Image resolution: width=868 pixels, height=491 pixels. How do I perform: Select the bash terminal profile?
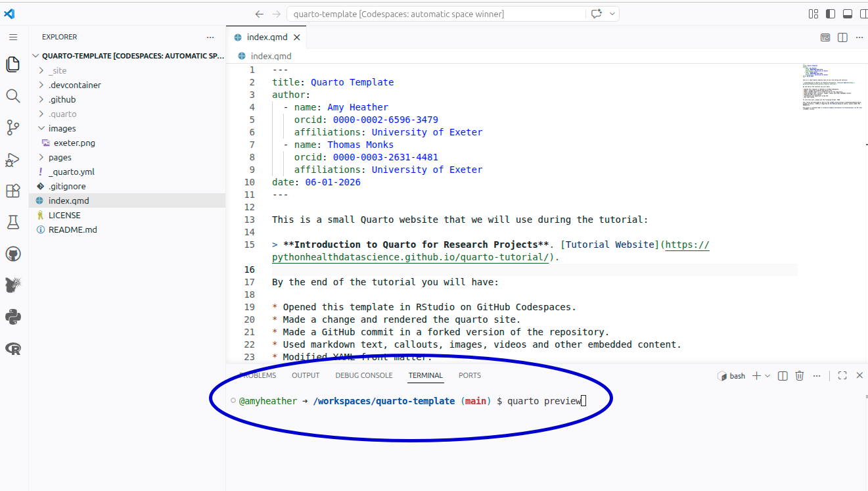click(731, 376)
